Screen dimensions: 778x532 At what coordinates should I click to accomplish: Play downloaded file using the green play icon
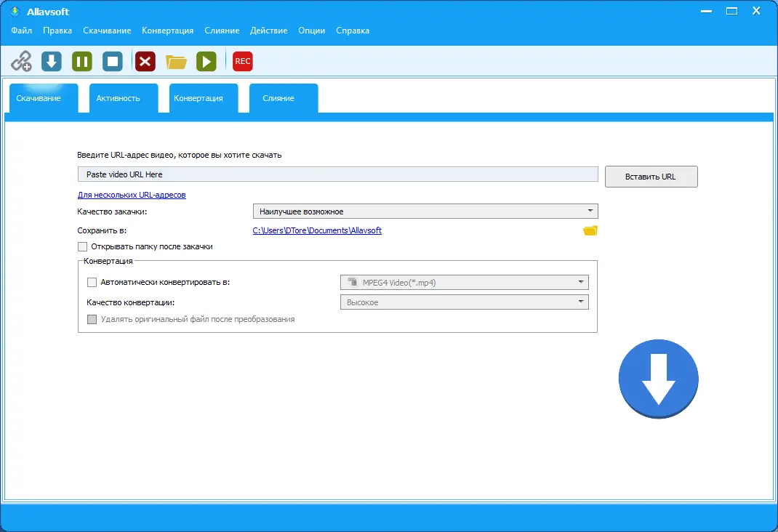[206, 61]
